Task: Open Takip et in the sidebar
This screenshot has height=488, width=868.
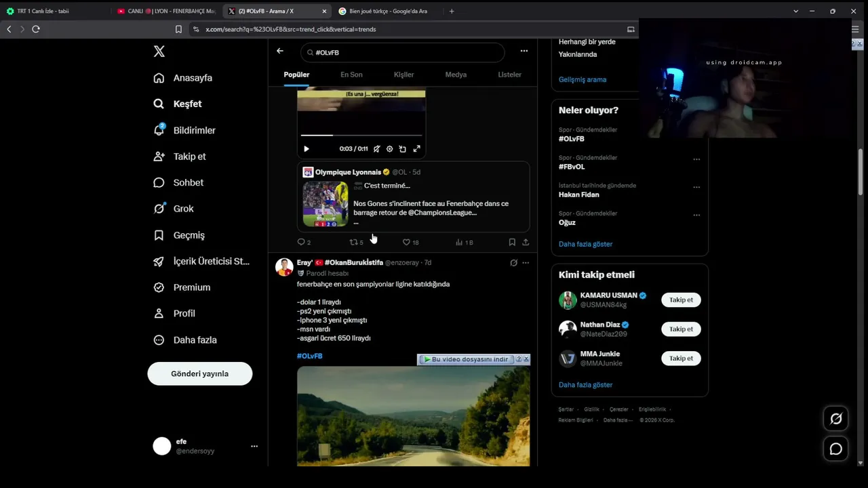Action: (180, 157)
